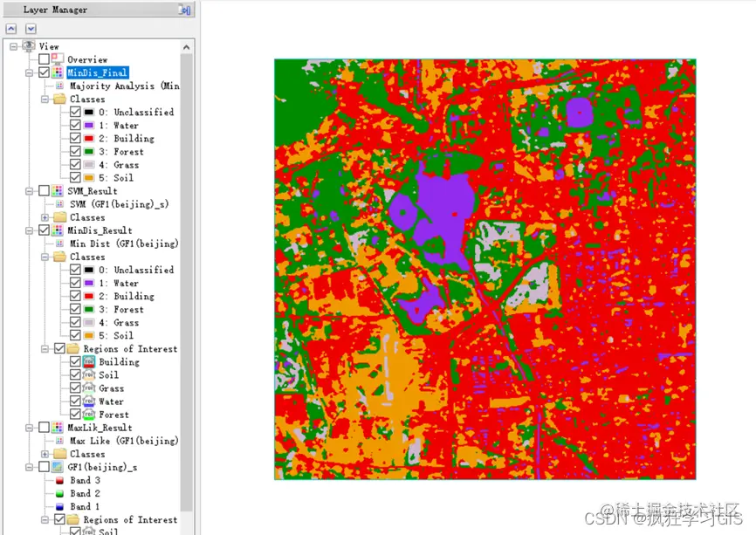
Task: Toggle the 1: Water class checkbox in MinDis_Final
Action: pos(75,126)
